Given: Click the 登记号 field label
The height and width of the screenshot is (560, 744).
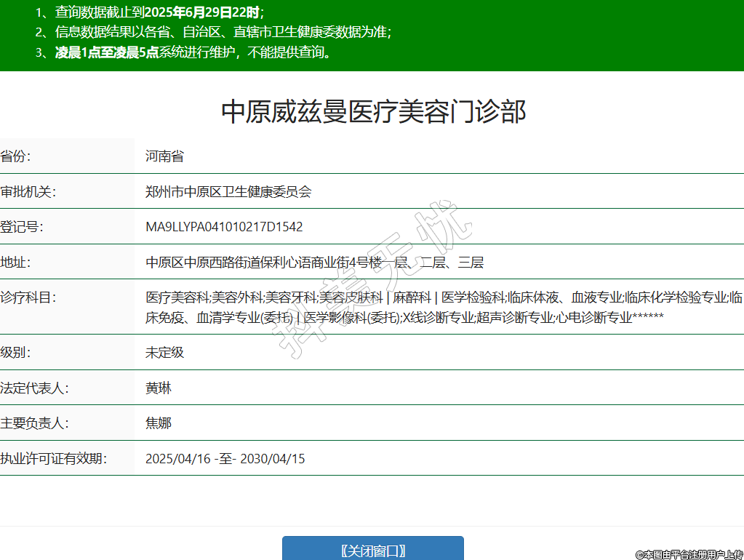Looking at the screenshot, I should point(22,227).
